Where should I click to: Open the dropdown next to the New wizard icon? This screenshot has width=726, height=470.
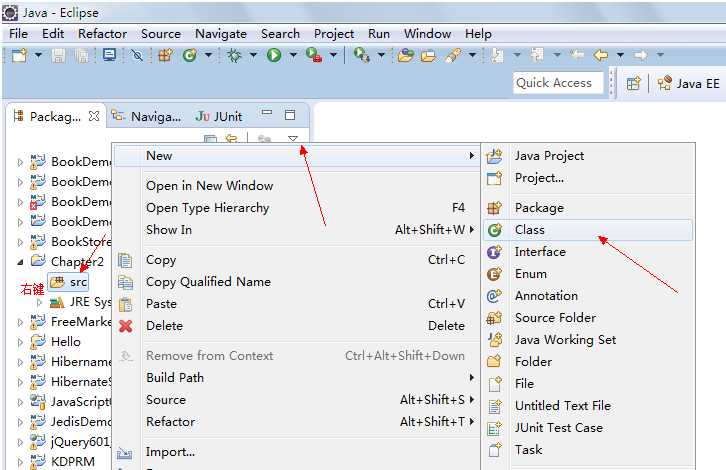tap(38, 56)
